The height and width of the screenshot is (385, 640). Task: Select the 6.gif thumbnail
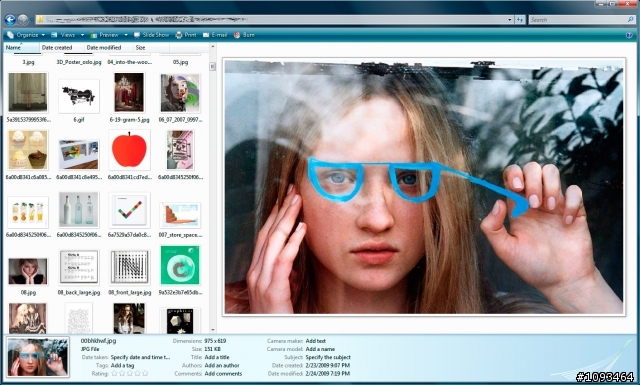pos(79,96)
